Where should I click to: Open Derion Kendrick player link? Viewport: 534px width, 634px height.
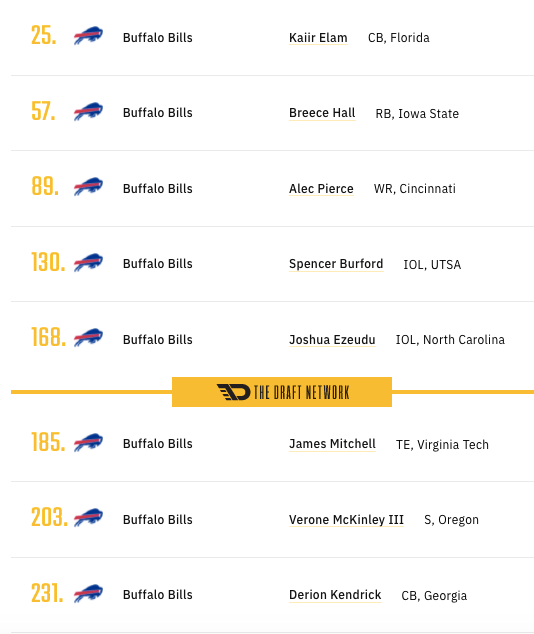[335, 595]
